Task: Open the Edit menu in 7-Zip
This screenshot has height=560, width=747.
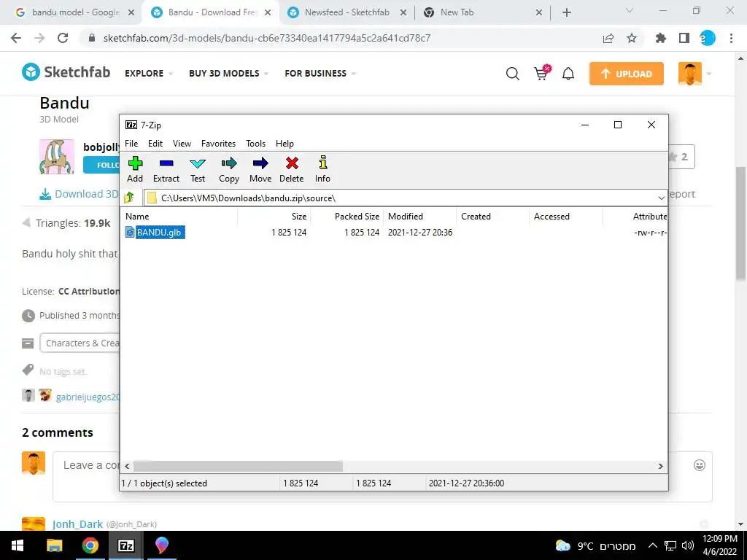Action: point(155,144)
